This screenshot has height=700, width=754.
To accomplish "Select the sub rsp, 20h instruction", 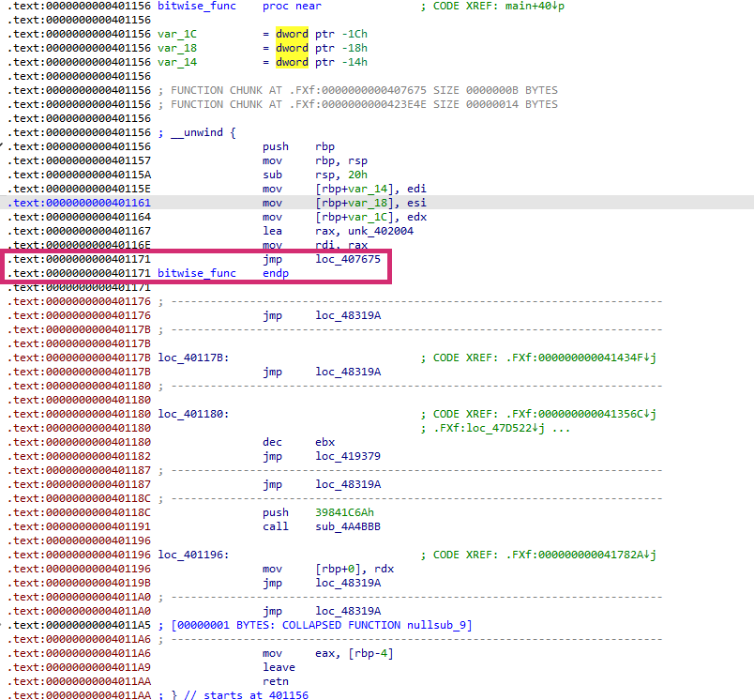I will (315, 175).
